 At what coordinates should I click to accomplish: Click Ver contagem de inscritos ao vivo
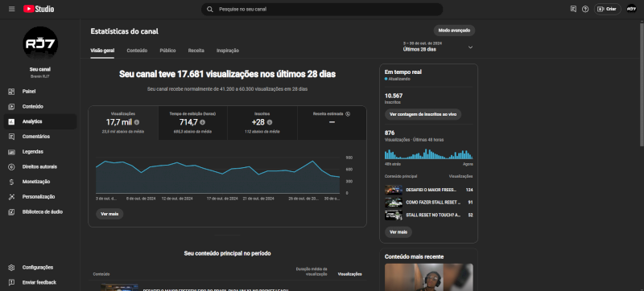423,114
